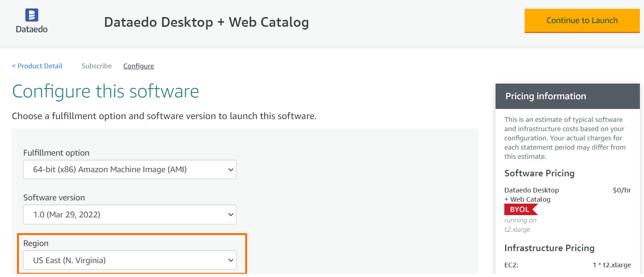Click the Configure this software heading
Image resolution: width=644 pixels, height=277 pixels.
(x=105, y=91)
